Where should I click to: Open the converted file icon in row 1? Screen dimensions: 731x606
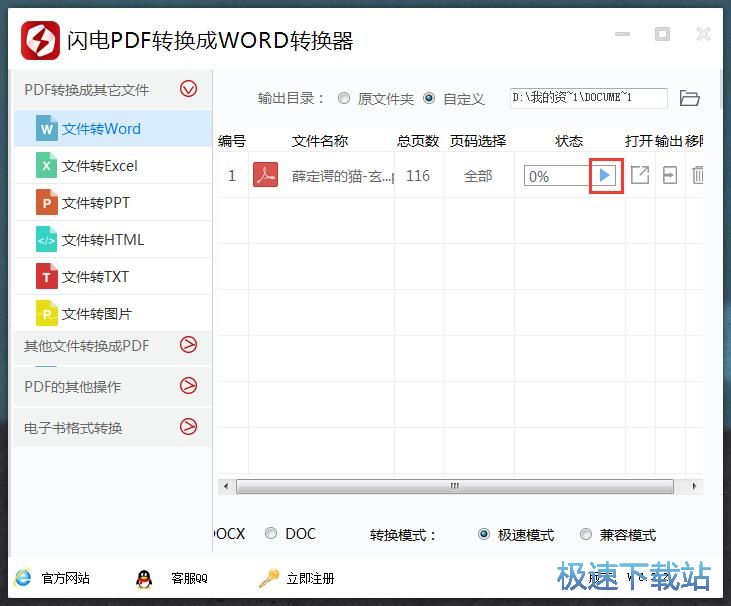[x=640, y=175]
